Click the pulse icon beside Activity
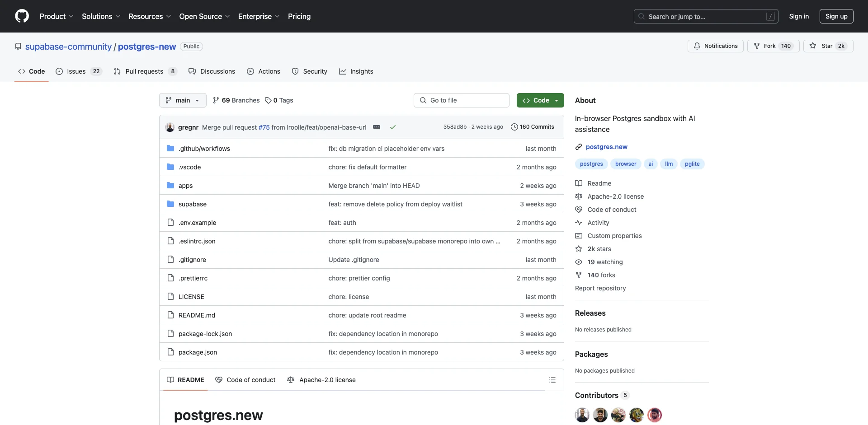This screenshot has height=425, width=868. coord(579,223)
